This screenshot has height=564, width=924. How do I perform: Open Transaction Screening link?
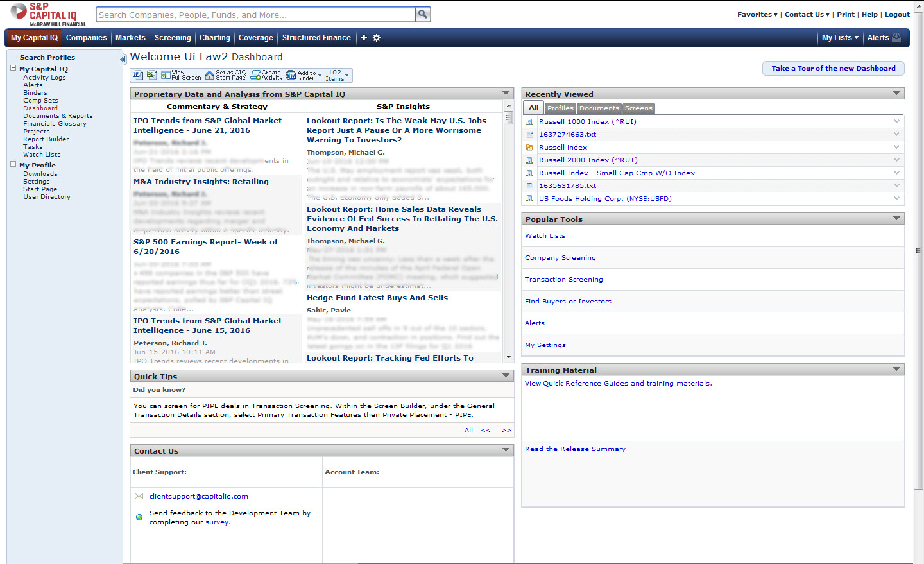(x=564, y=280)
